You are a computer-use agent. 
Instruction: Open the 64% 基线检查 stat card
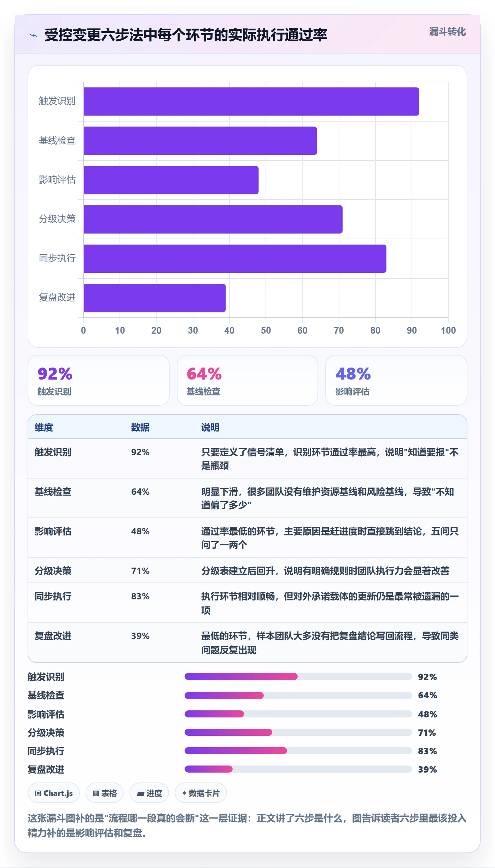(x=248, y=380)
